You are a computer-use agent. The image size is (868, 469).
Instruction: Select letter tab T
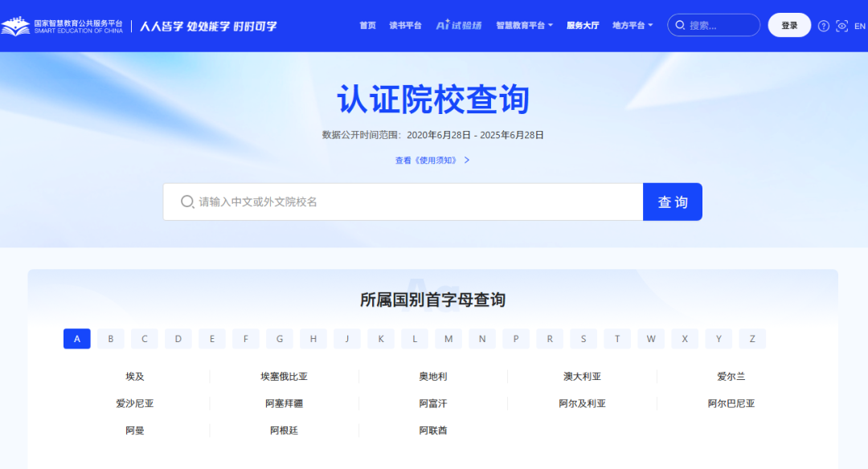[617, 339]
